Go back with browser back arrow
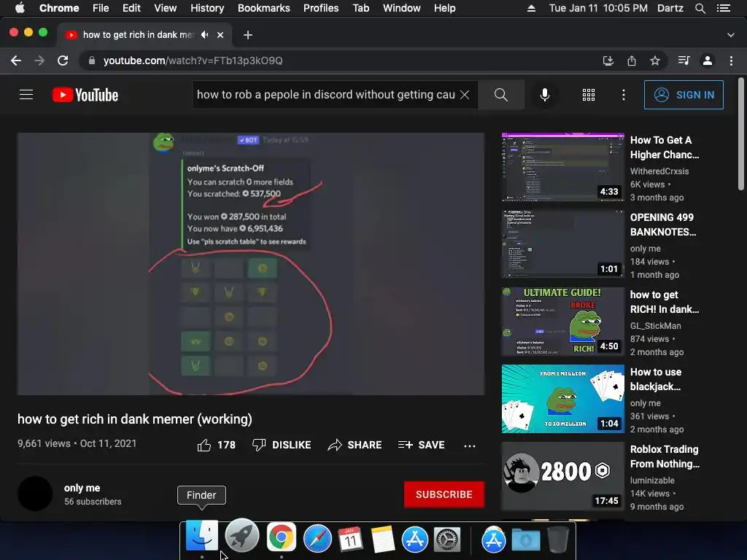The height and width of the screenshot is (560, 747). [16, 61]
